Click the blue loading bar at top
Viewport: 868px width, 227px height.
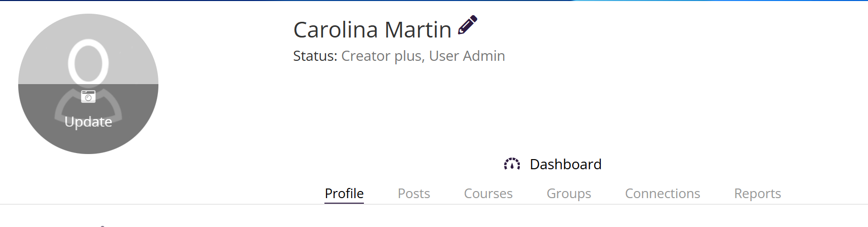pos(709,1)
